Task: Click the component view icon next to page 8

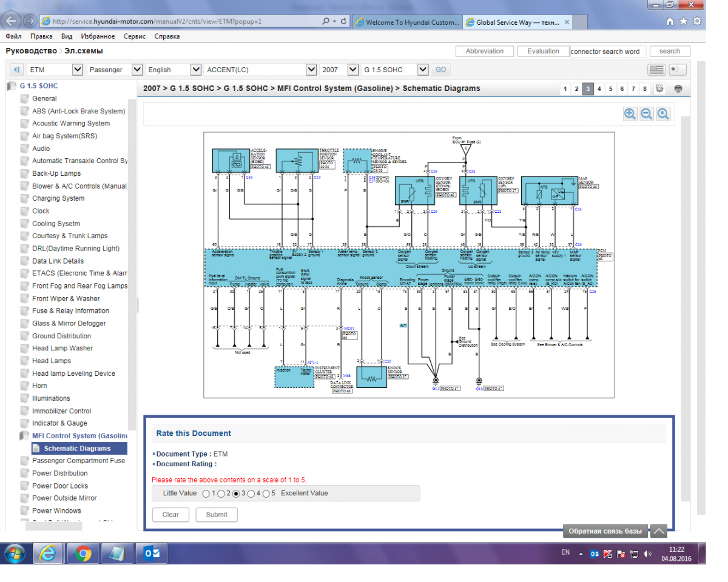Action: [660, 89]
